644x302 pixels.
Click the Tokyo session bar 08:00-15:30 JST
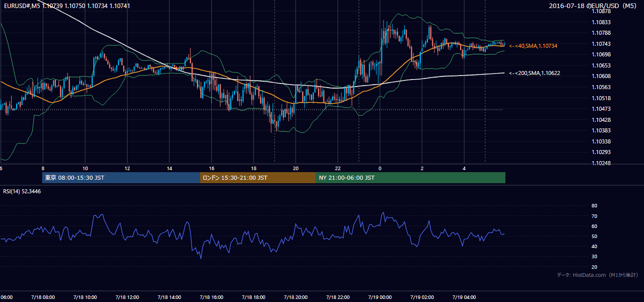coord(121,178)
